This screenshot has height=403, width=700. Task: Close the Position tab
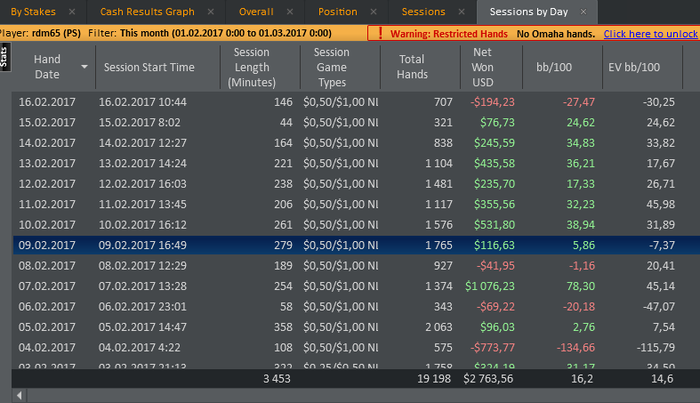[x=373, y=12]
